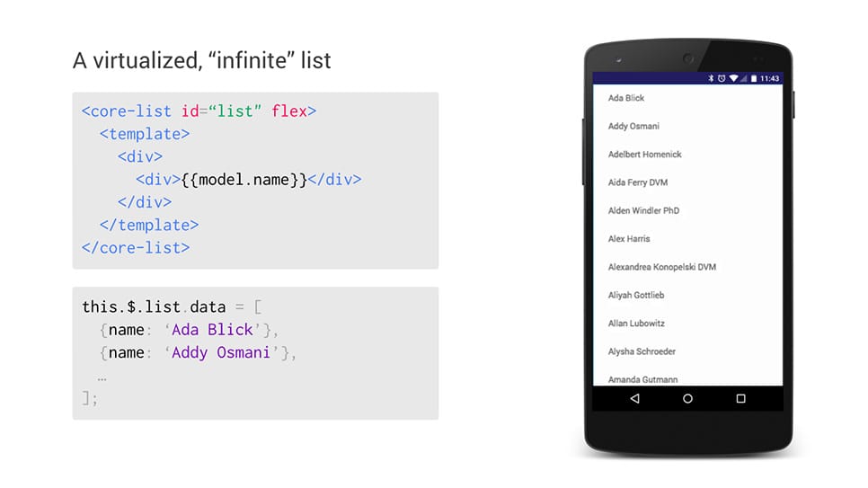
Task: Select Alysha Schroeder from the list
Action: point(642,351)
